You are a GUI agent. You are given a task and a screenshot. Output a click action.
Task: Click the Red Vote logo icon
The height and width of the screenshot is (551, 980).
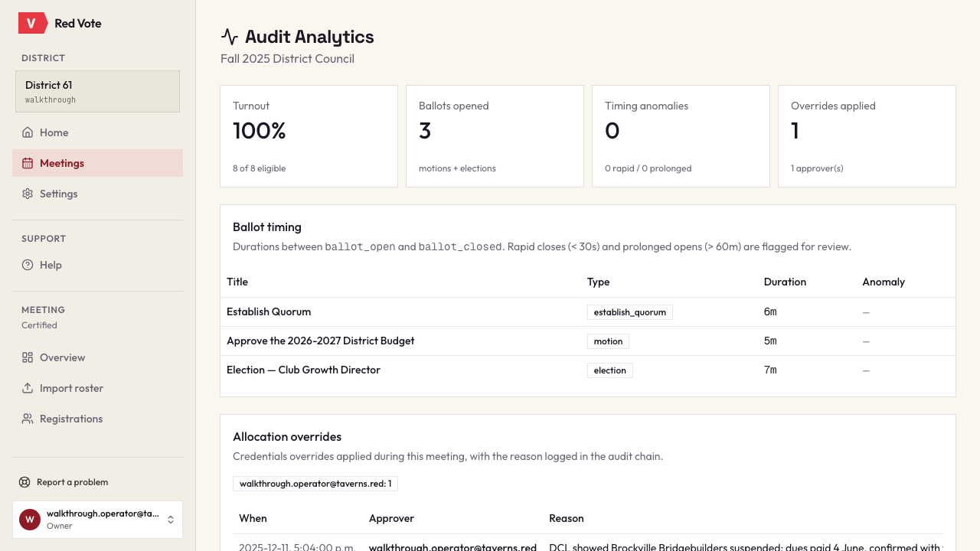(33, 23)
